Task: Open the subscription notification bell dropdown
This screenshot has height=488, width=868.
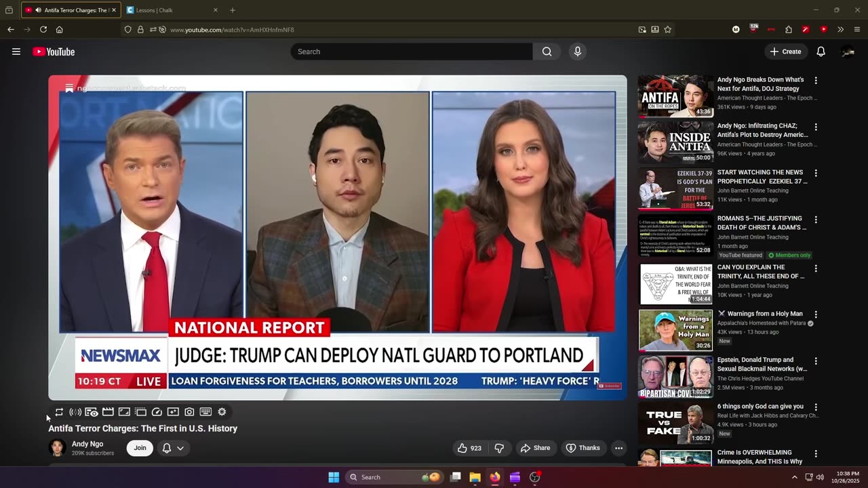Action: (x=173, y=448)
